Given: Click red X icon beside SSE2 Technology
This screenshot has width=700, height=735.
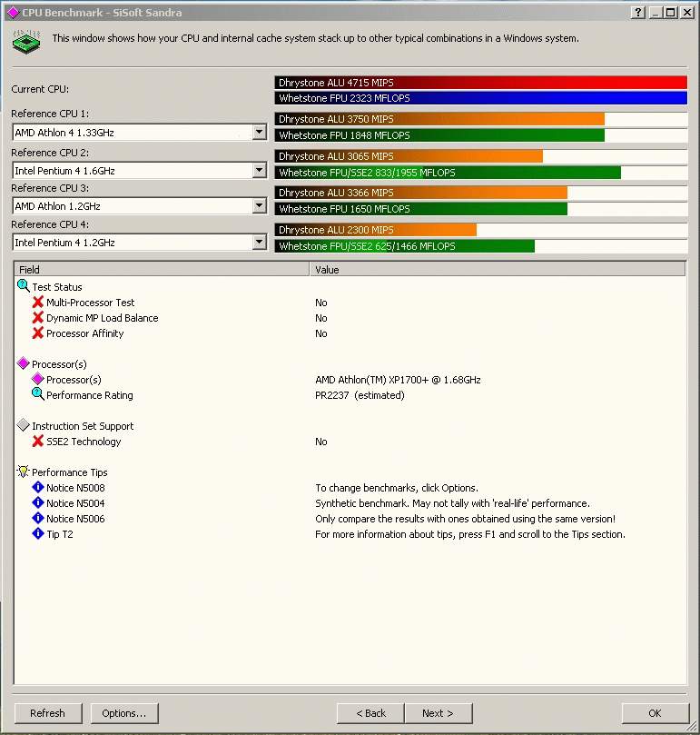Looking at the screenshot, I should [x=38, y=442].
